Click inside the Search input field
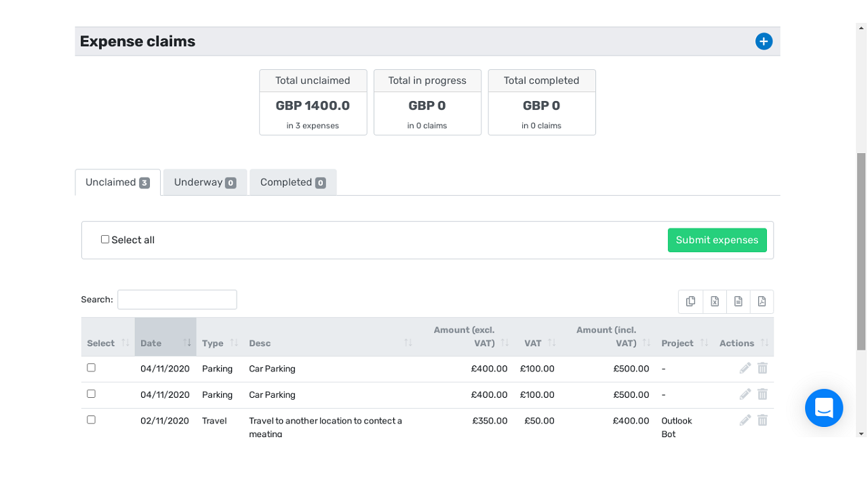The image size is (868, 488). click(177, 300)
